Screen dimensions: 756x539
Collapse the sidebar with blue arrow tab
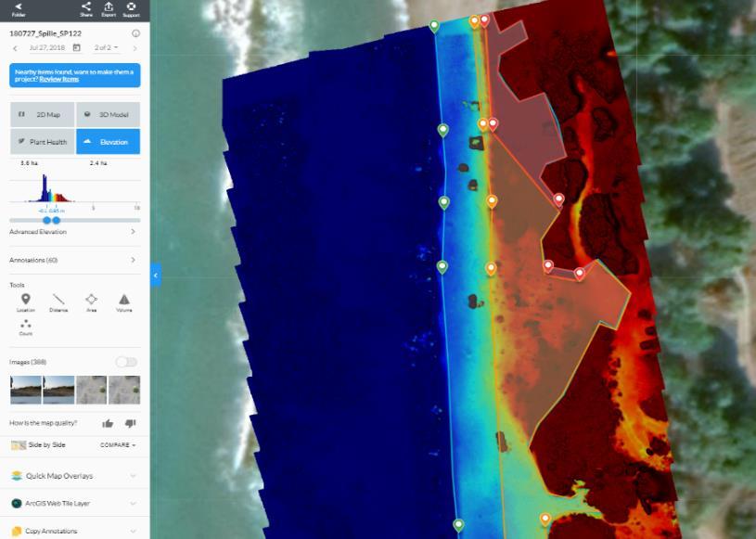click(x=155, y=276)
